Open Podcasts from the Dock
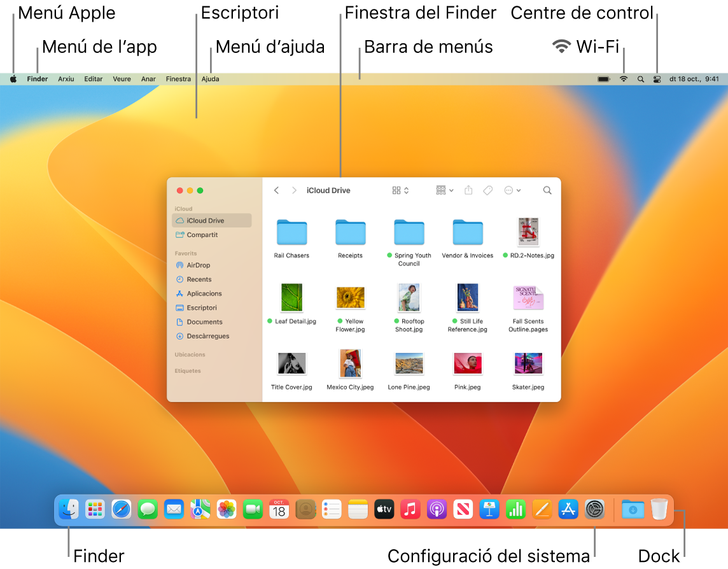The height and width of the screenshot is (569, 728). click(437, 510)
